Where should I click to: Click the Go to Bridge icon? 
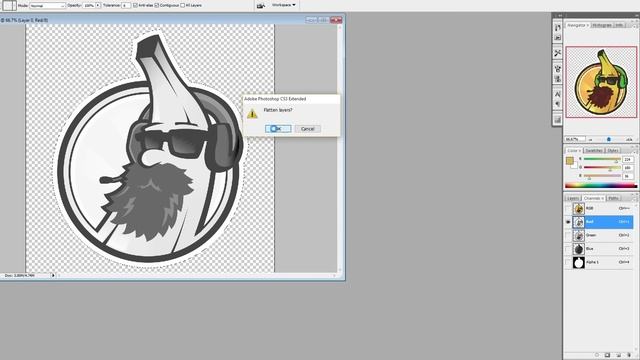tap(260, 5)
